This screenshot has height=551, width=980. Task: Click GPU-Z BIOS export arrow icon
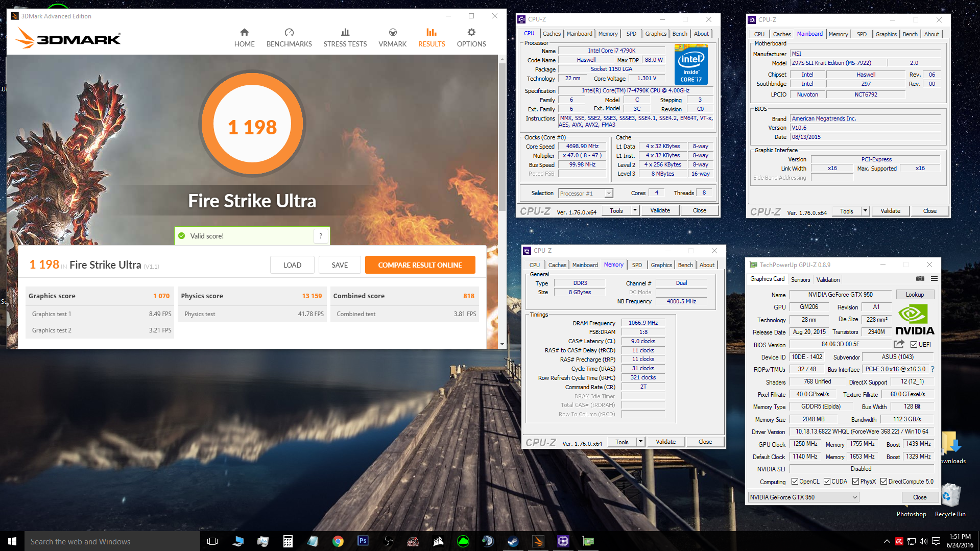(899, 344)
